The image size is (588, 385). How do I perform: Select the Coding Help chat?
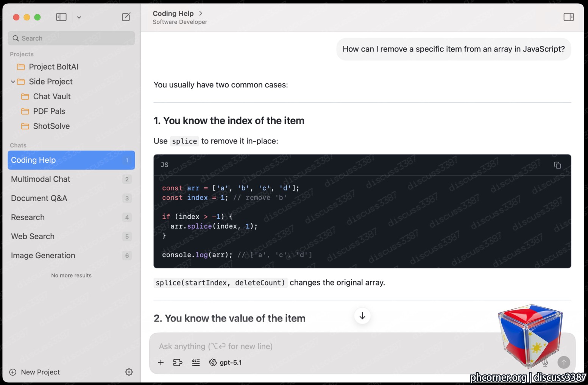click(x=71, y=160)
